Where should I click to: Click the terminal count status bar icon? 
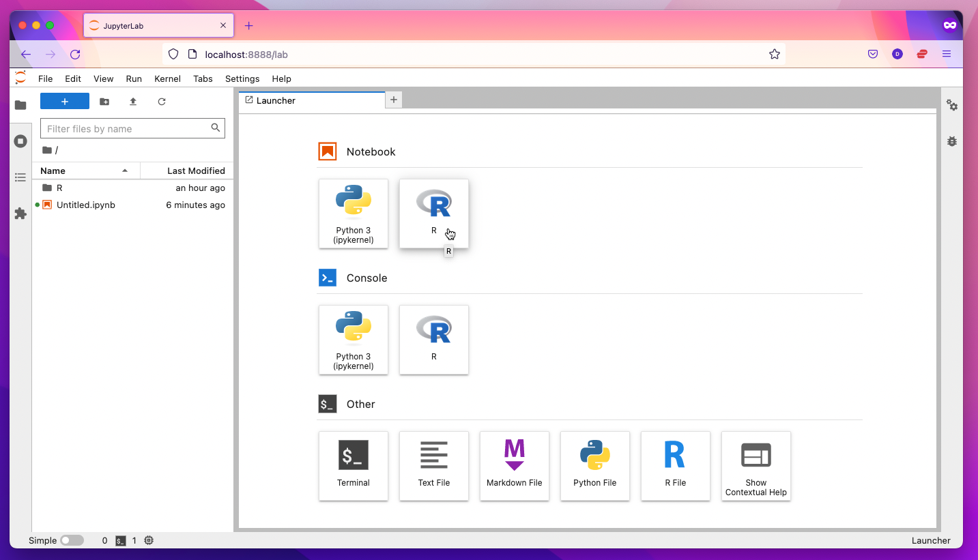point(121,540)
